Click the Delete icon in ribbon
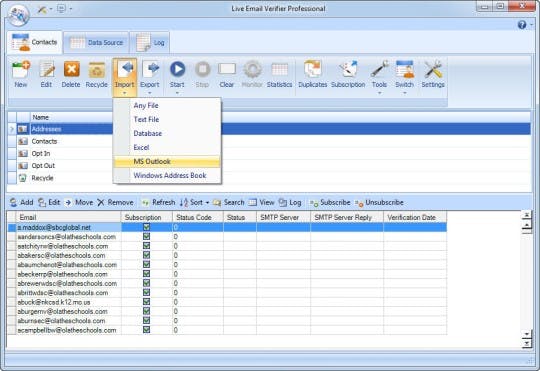The width and height of the screenshot is (540, 371). (x=71, y=69)
